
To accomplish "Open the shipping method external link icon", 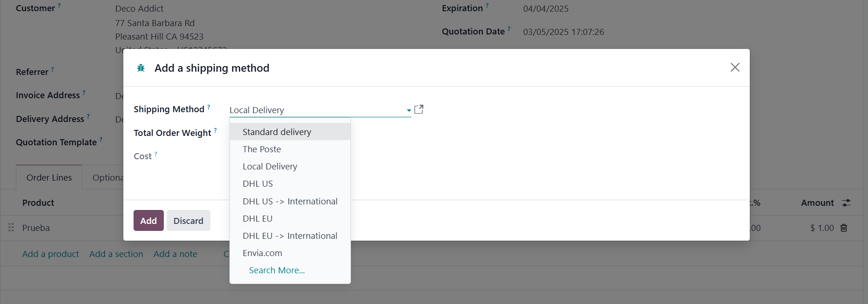I will tap(419, 109).
